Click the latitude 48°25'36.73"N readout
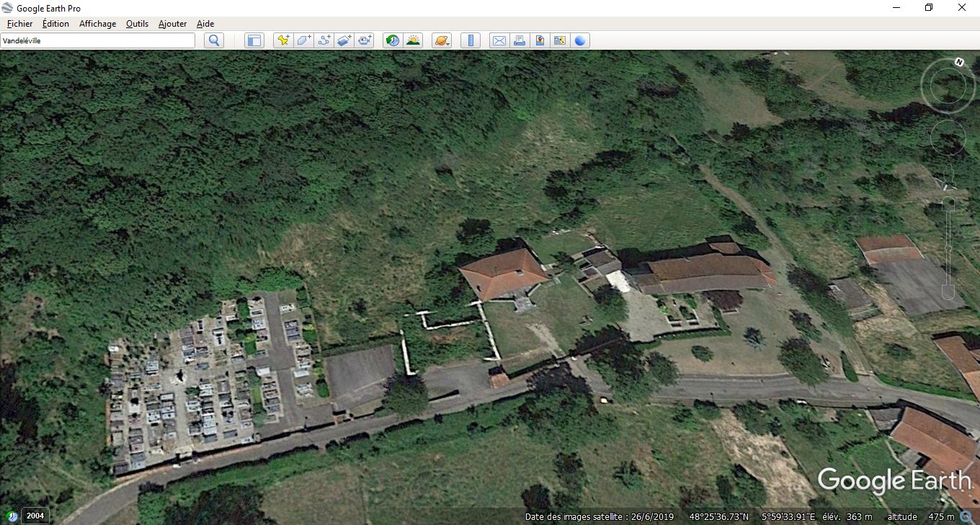This screenshot has height=525, width=980. 718,516
